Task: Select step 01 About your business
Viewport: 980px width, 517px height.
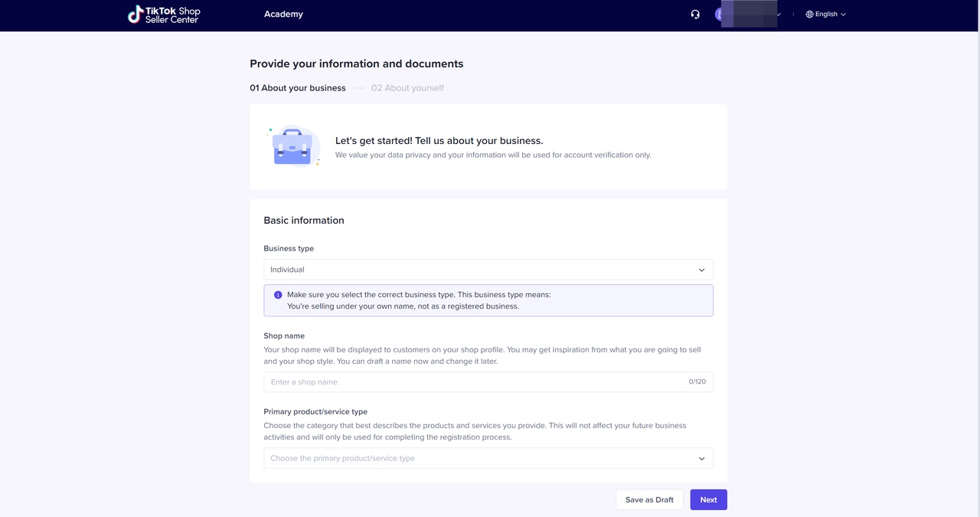Action: pos(297,88)
